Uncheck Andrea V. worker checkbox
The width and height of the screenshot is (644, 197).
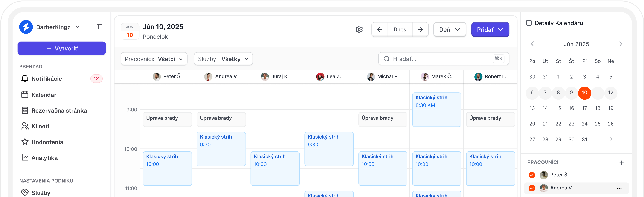532,188
